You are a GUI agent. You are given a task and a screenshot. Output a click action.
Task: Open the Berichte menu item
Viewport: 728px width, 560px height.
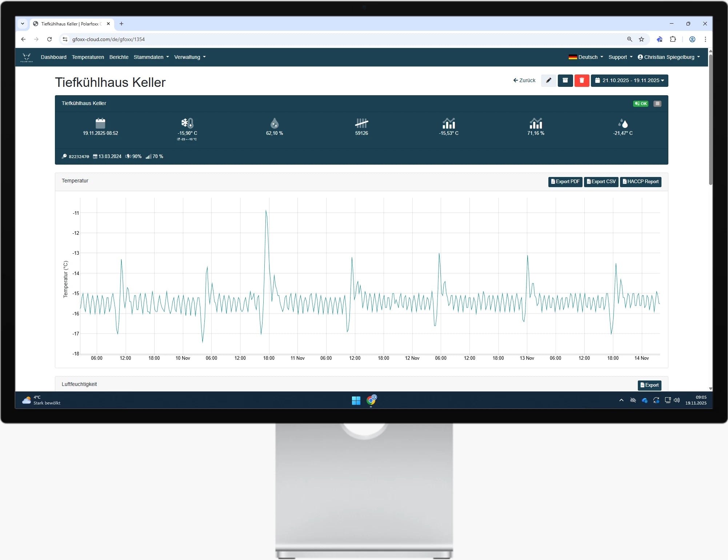tap(119, 57)
